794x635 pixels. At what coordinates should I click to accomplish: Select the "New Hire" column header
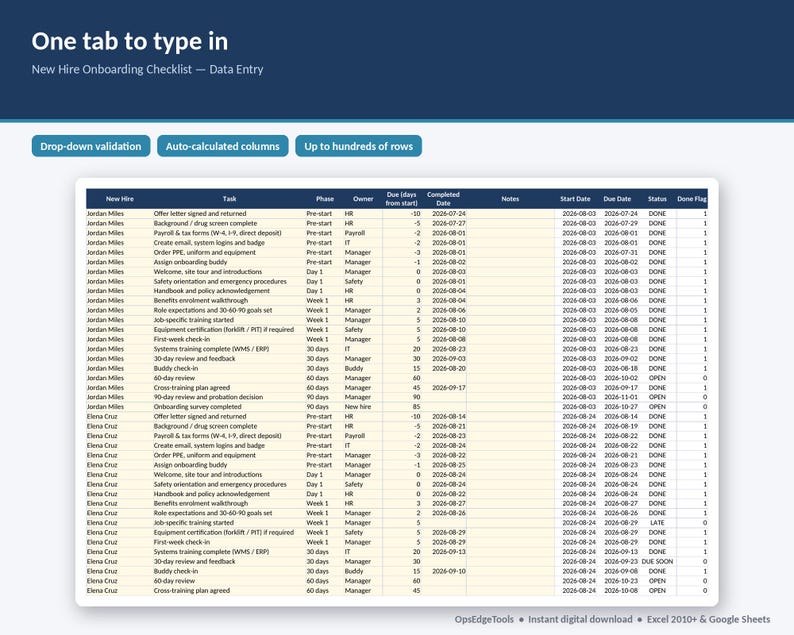[x=120, y=199]
